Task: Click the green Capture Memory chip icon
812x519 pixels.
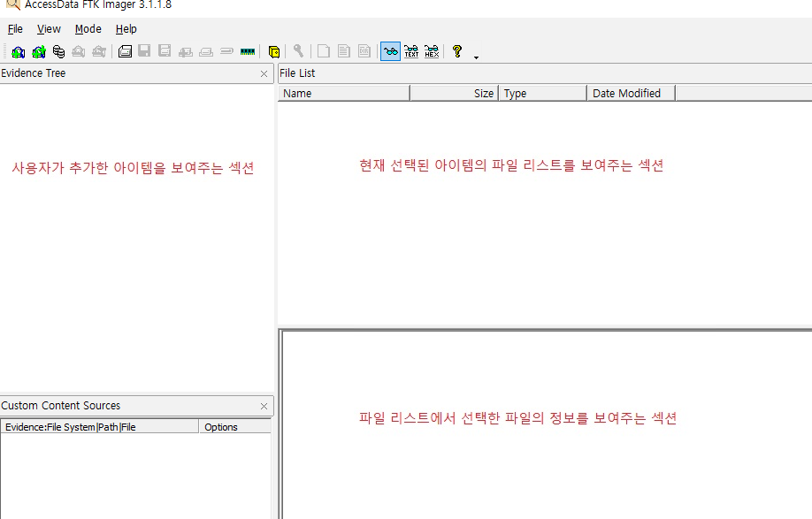Action: (248, 51)
